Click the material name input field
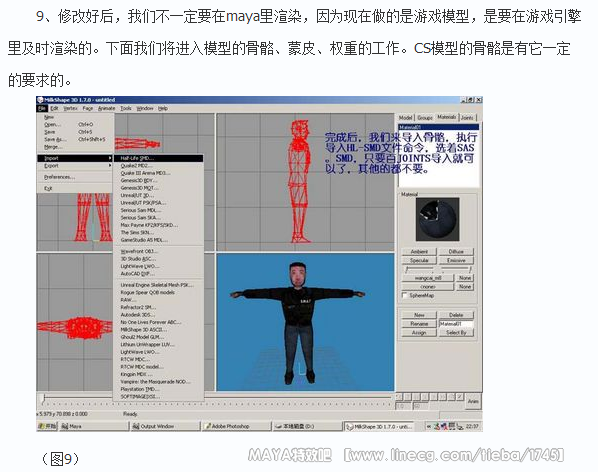Screen dimensions: 598x472 coord(456,324)
